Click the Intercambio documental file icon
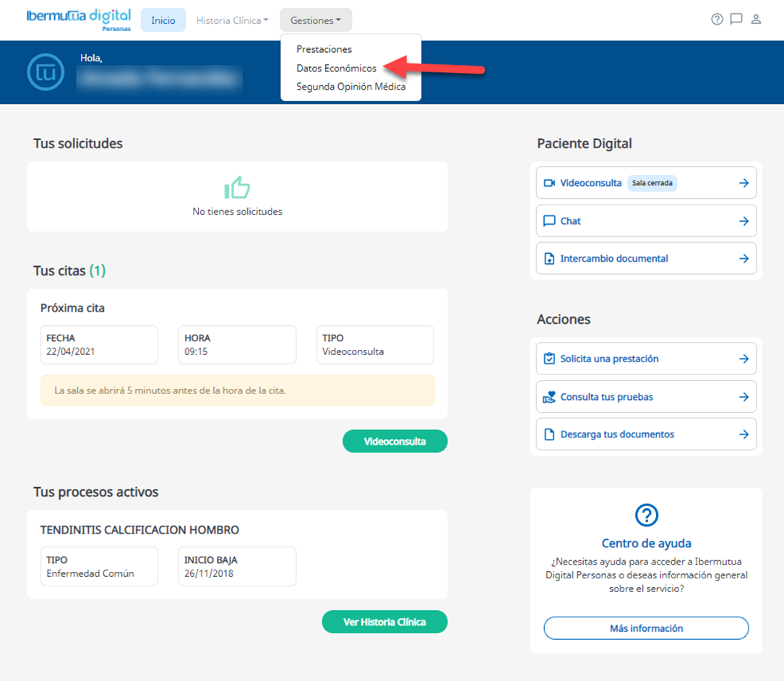784x681 pixels. [x=549, y=259]
